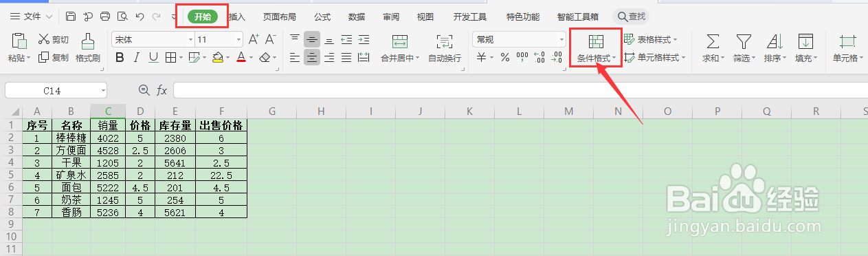This screenshot has height=256, width=868.
Task: Toggle Italic formatting
Action: (x=137, y=58)
